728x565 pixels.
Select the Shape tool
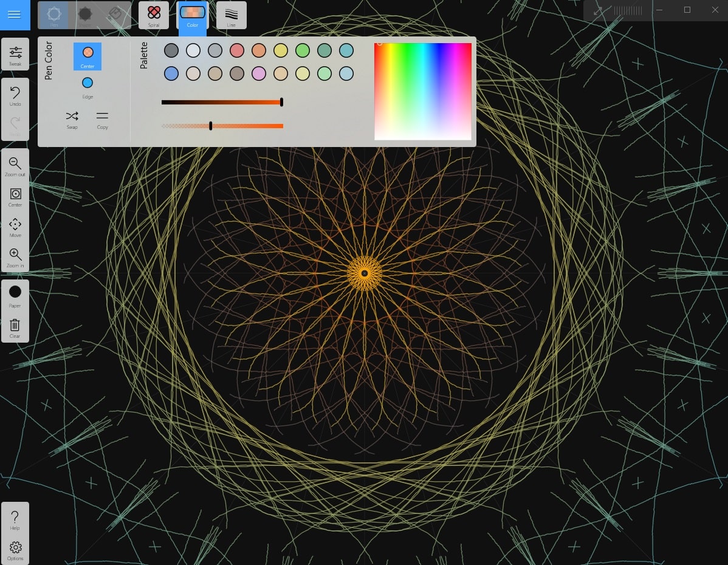coord(85,15)
